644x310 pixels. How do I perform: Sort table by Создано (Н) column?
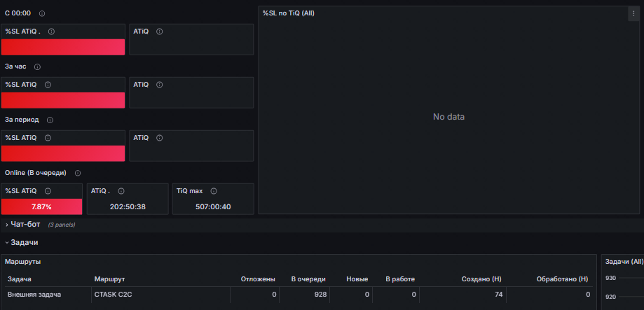pos(481,279)
